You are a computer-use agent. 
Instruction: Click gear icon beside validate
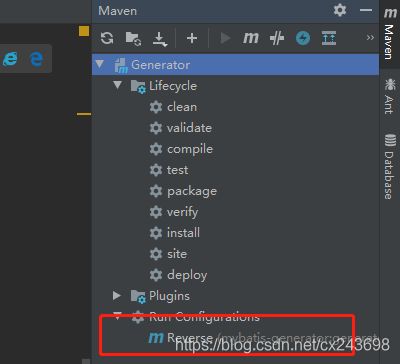pyautogui.click(x=156, y=128)
